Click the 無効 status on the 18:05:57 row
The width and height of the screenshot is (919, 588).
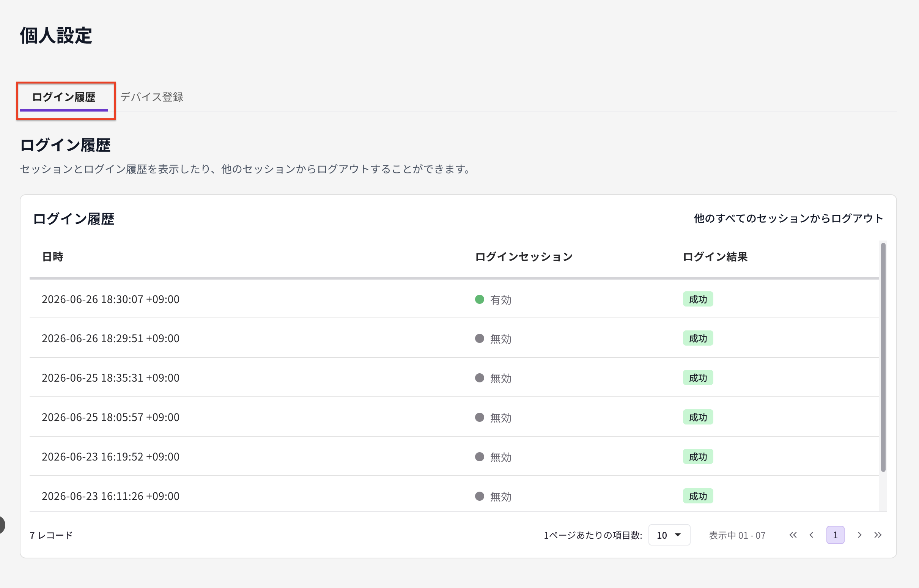(493, 418)
